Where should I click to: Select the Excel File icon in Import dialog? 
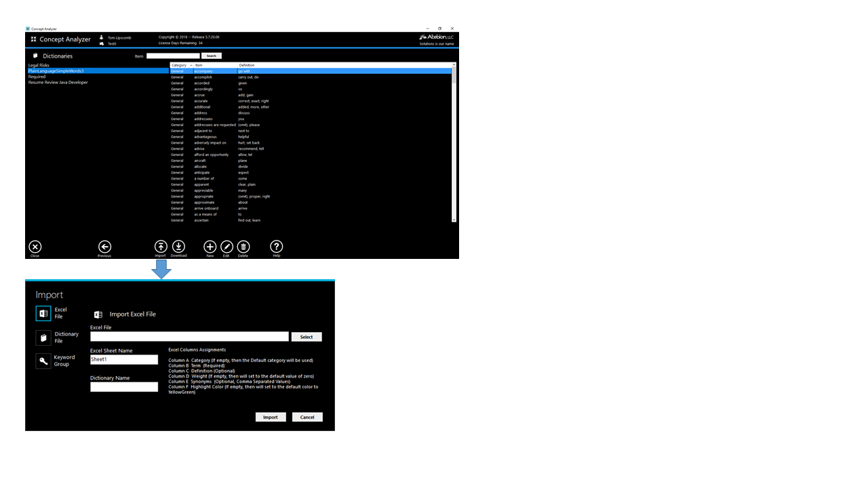pos(43,313)
